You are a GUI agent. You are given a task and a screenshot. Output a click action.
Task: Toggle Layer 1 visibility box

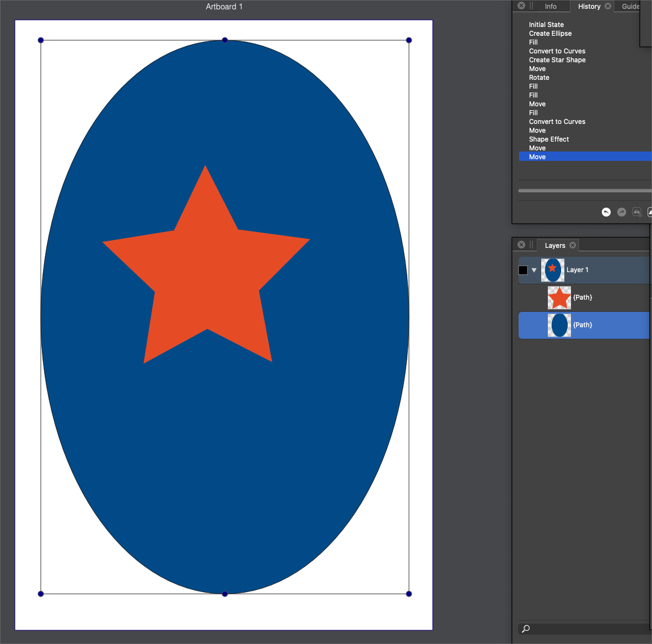pyautogui.click(x=523, y=270)
